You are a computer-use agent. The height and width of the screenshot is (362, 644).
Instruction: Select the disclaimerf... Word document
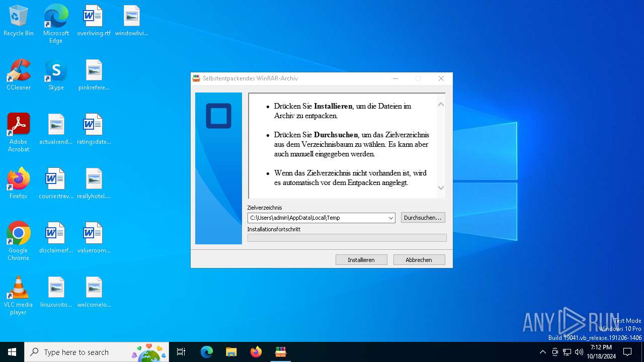(x=56, y=238)
